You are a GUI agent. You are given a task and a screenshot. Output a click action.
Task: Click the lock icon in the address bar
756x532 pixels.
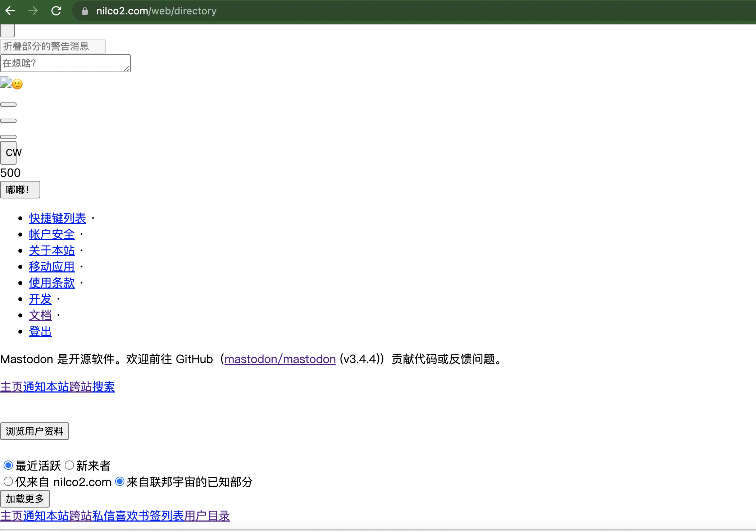point(85,11)
